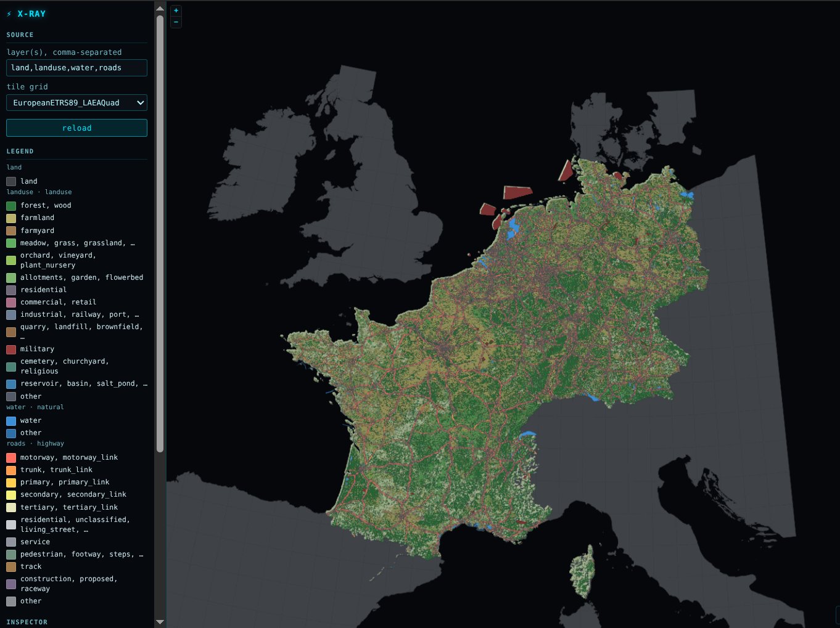Click the 'water · natural' legend group label
Image resolution: width=840 pixels, height=628 pixels.
point(35,407)
